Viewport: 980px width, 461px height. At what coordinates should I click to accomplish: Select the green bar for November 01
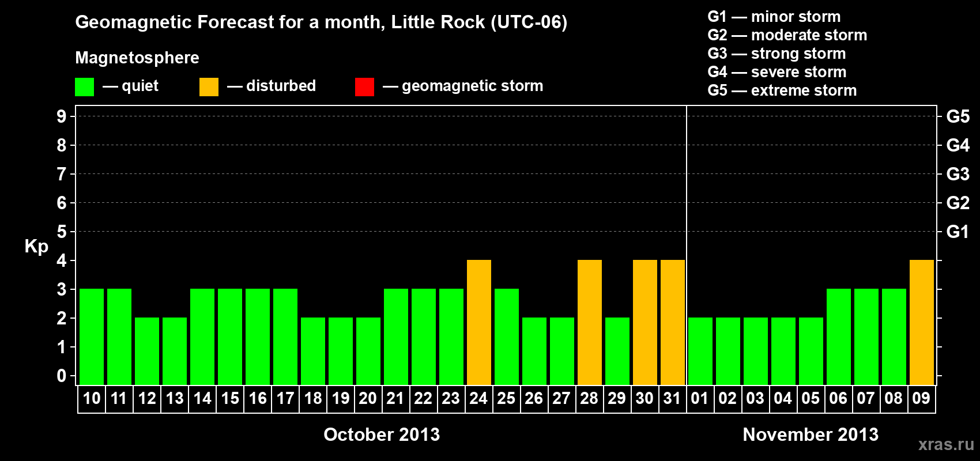[700, 351]
